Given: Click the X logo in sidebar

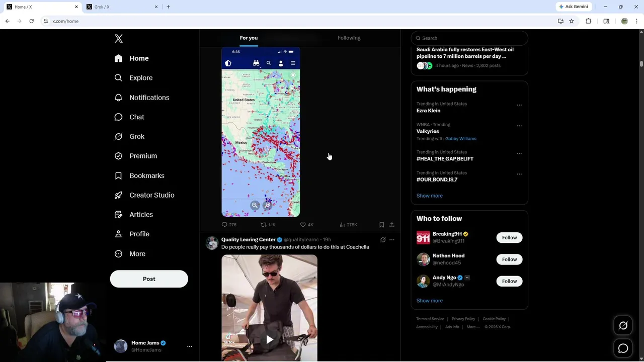Looking at the screenshot, I should [x=119, y=39].
